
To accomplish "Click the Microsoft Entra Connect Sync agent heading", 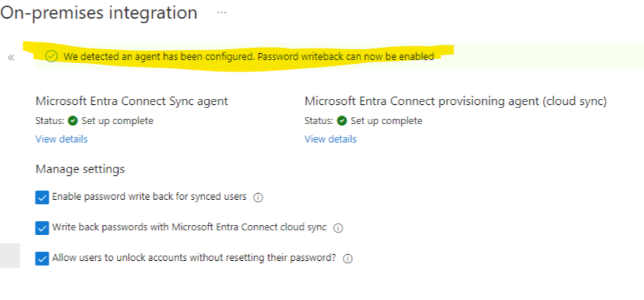I will (x=132, y=102).
